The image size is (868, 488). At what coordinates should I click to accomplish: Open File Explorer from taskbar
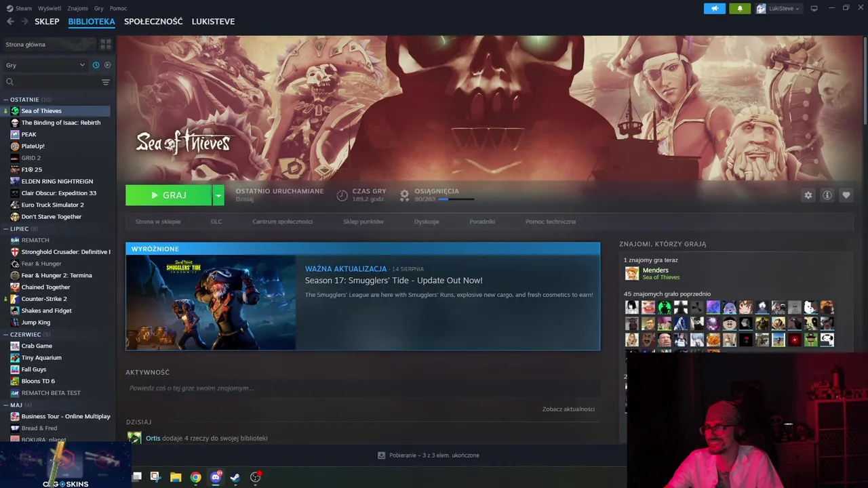coord(176,477)
